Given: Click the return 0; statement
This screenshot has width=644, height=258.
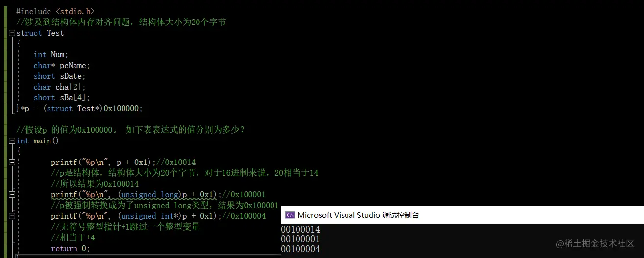Looking at the screenshot, I should coord(71,249).
